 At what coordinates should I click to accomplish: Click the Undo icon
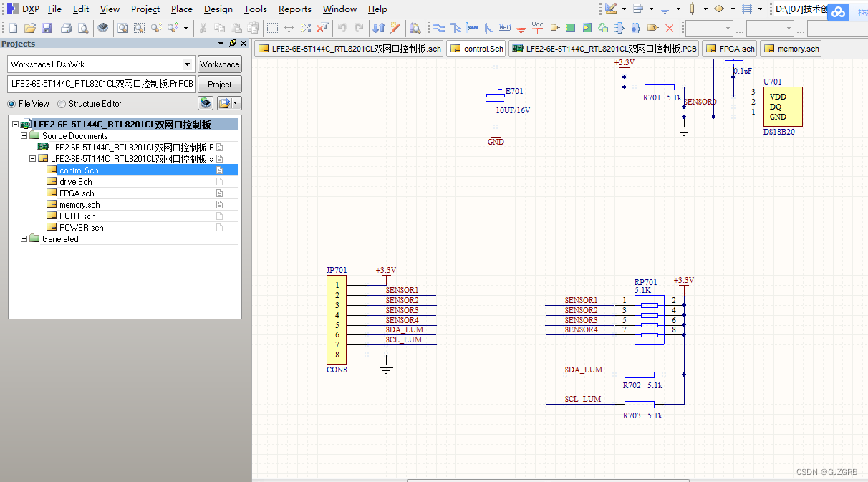[342, 27]
